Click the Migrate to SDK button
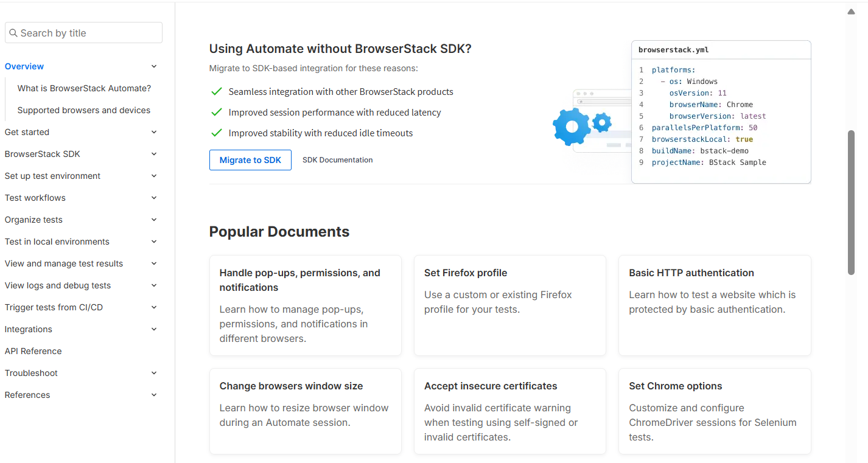The width and height of the screenshot is (868, 463). [250, 160]
